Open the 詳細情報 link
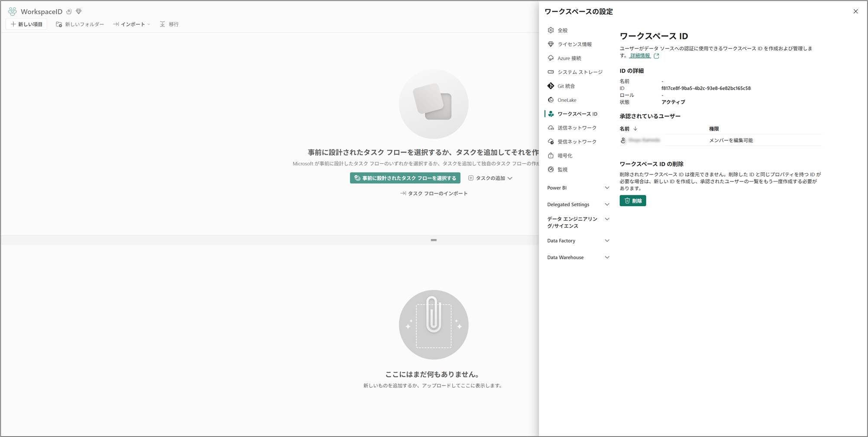Viewport: 868px width, 437px height. (x=640, y=56)
